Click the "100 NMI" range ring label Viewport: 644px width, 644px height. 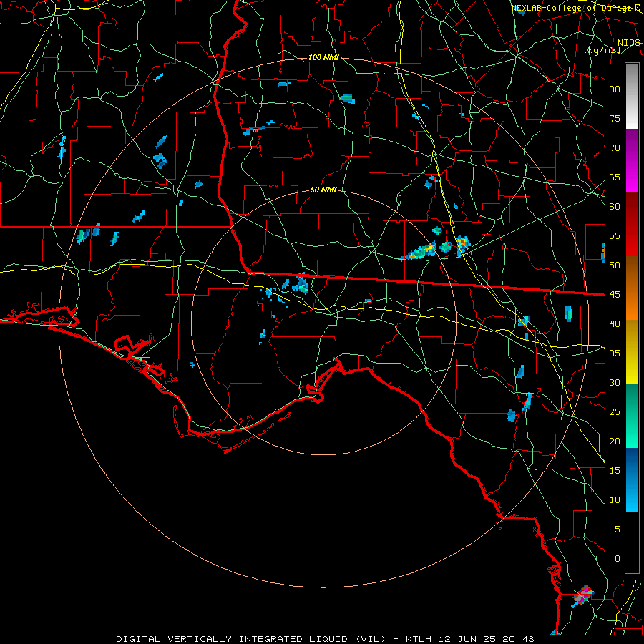point(323,57)
